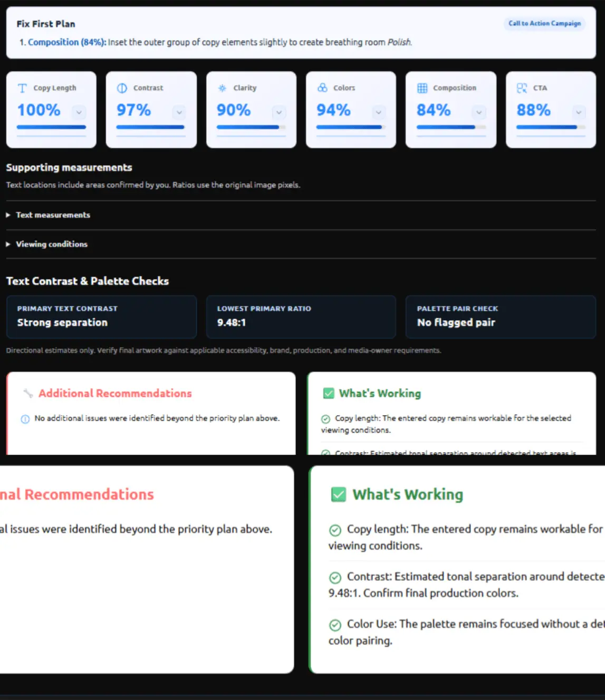Screen dimensions: 605x700
Task: Click the Primary Text Contrast card
Action: pyautogui.click(x=101, y=317)
